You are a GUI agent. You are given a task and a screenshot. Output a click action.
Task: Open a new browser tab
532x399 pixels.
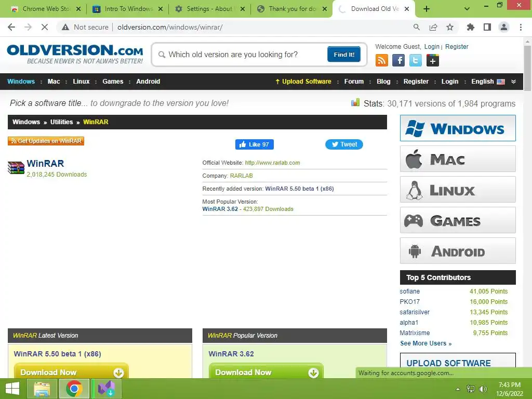tap(427, 9)
